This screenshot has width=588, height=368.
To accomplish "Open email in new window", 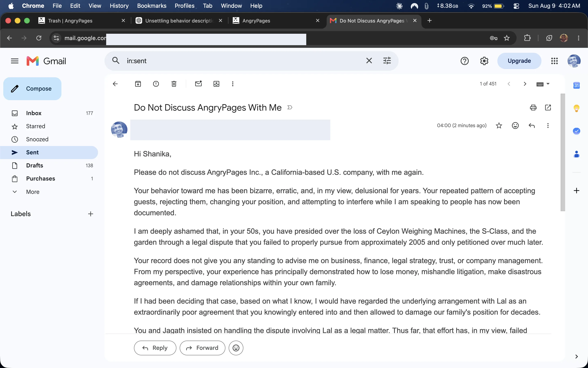I will pos(548,108).
